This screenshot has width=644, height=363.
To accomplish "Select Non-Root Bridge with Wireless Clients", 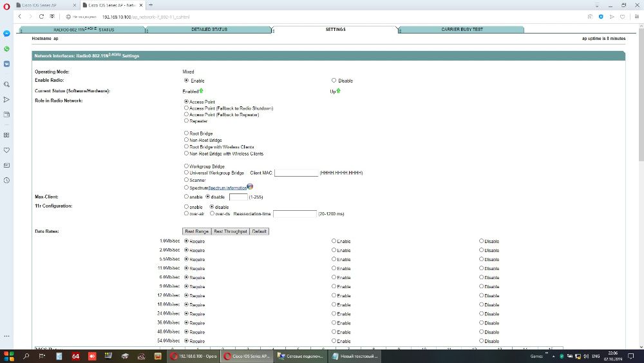I will pyautogui.click(x=187, y=153).
